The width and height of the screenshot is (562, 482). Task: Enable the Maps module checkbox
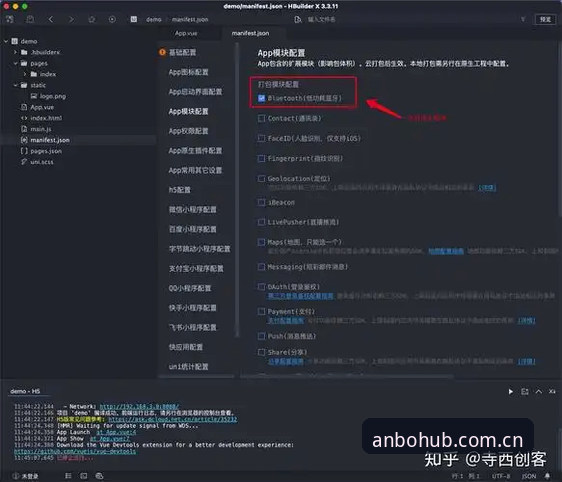pyautogui.click(x=261, y=242)
